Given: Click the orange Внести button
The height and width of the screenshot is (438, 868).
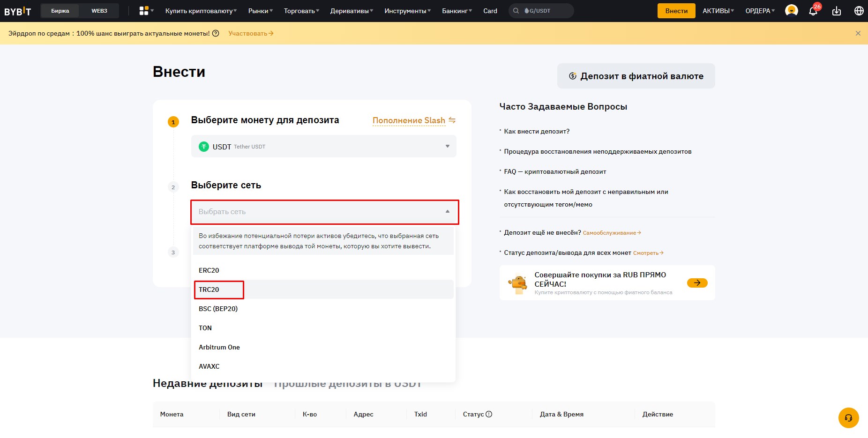Looking at the screenshot, I should tap(676, 11).
